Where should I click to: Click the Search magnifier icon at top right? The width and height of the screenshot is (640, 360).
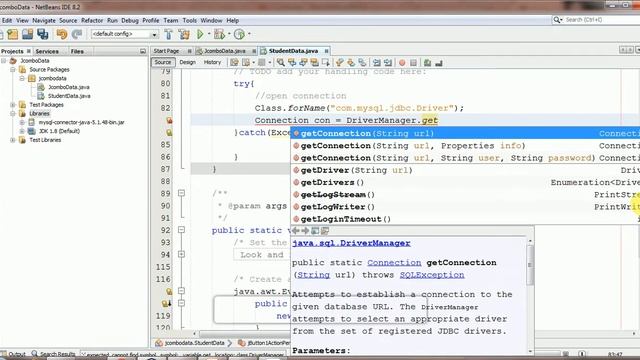(x=557, y=20)
